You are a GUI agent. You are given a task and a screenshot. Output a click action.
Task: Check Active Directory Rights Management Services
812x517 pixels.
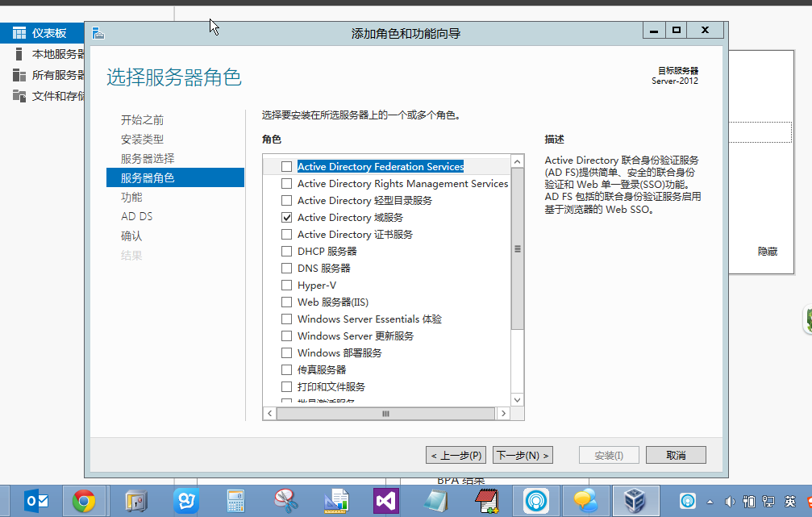(286, 183)
